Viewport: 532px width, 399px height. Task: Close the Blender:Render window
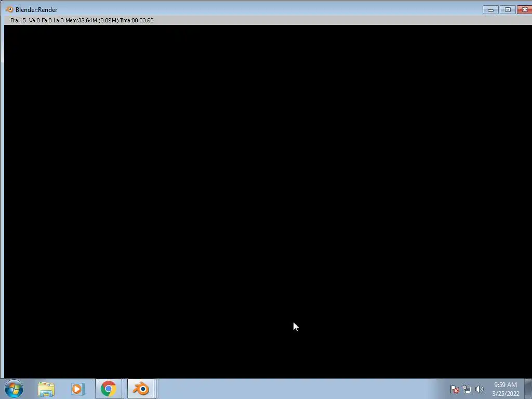click(525, 10)
